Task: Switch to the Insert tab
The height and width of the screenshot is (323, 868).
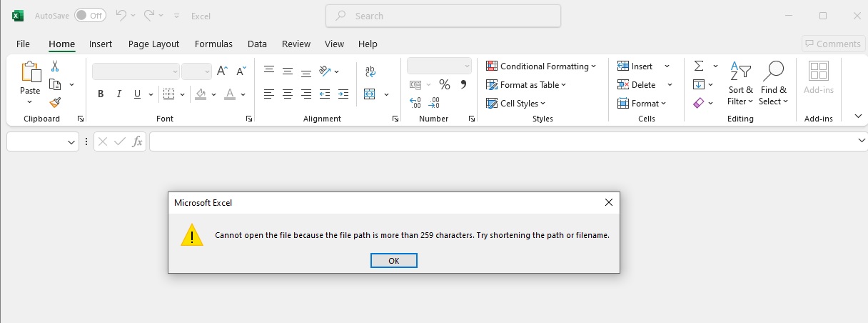Action: [101, 44]
